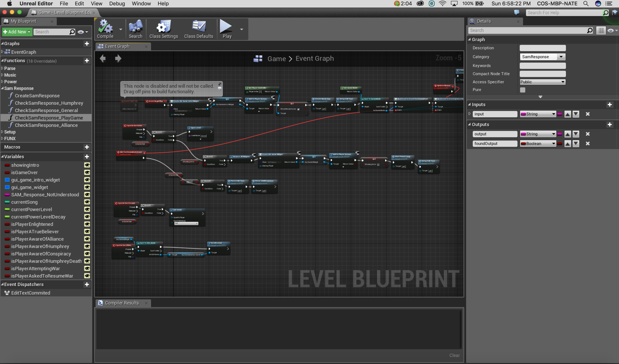Open the Edit menu
Screen dimensions: 619x364
pyautogui.click(x=79, y=4)
